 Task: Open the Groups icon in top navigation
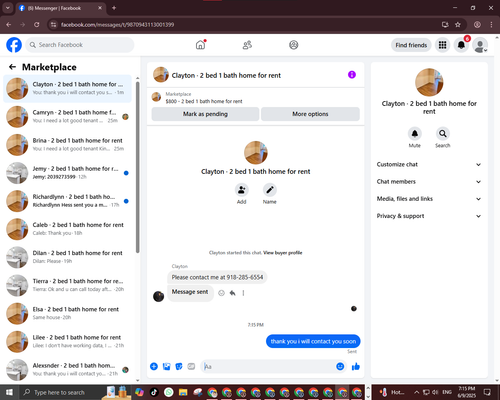(x=294, y=45)
